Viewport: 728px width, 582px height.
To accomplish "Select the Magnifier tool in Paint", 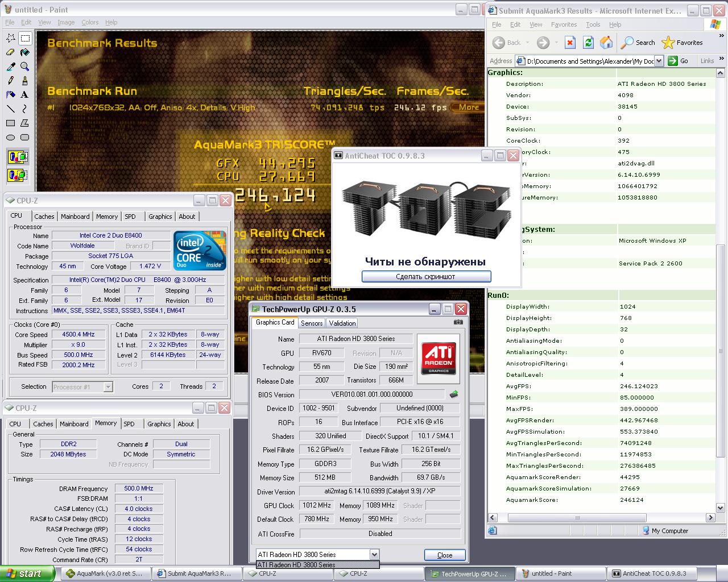I will pyautogui.click(x=25, y=66).
